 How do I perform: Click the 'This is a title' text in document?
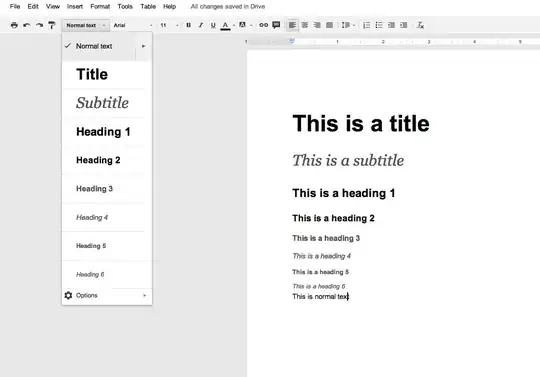361,123
